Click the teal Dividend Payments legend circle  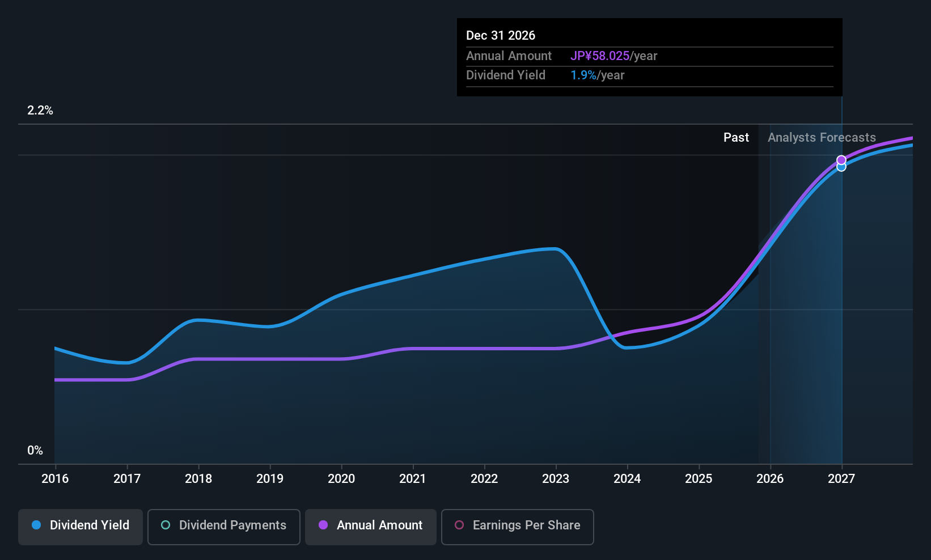click(166, 525)
